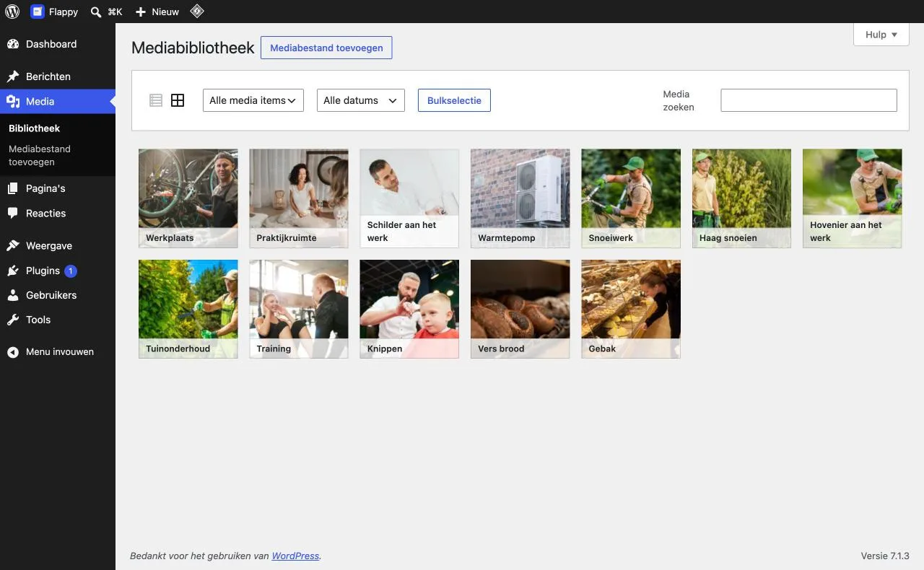The image size is (924, 570).
Task: Open the WordPress logo menu
Action: click(x=12, y=12)
